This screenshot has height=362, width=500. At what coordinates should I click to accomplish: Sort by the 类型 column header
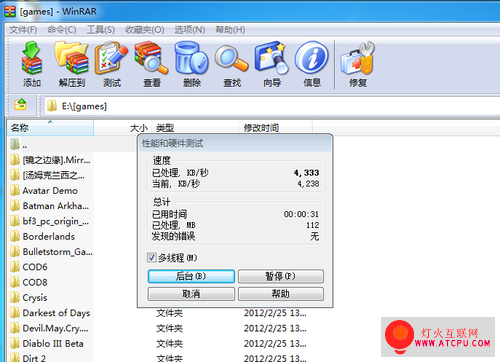pos(195,128)
